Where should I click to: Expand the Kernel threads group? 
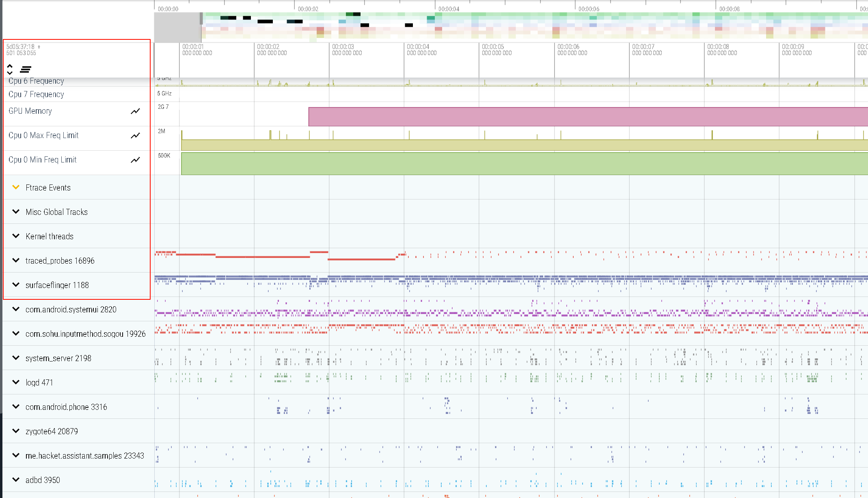tap(16, 236)
